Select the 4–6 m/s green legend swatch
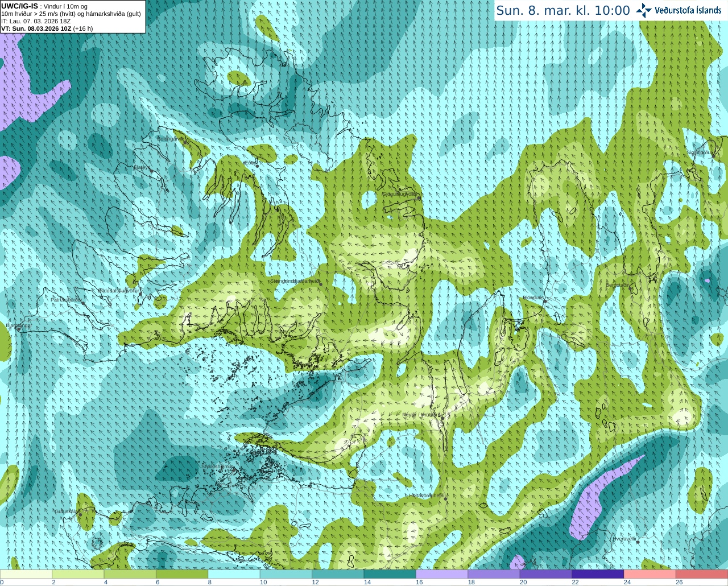Viewport: 728px width, 586px height. tap(130, 574)
